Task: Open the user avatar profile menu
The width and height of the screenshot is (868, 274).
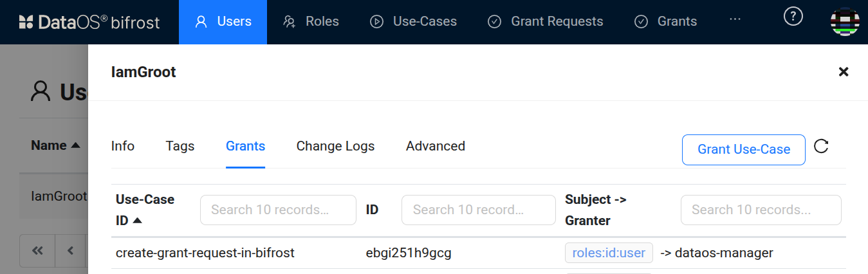Action: (845, 22)
